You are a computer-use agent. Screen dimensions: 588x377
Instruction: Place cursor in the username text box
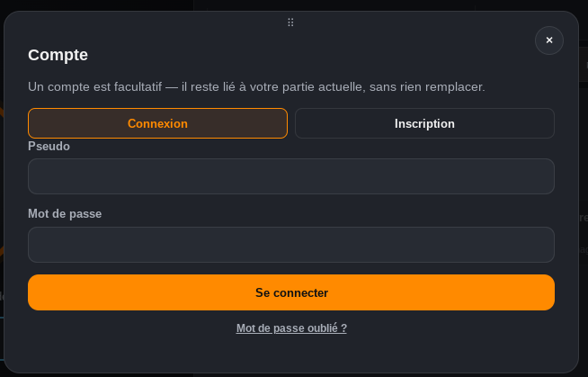[291, 176]
